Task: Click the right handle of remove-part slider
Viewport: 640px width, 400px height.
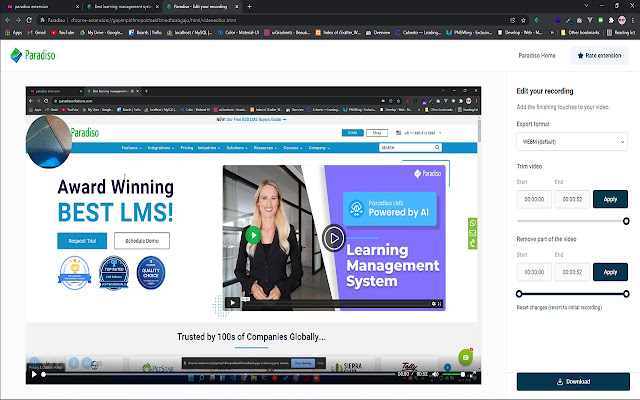Action: (x=626, y=294)
